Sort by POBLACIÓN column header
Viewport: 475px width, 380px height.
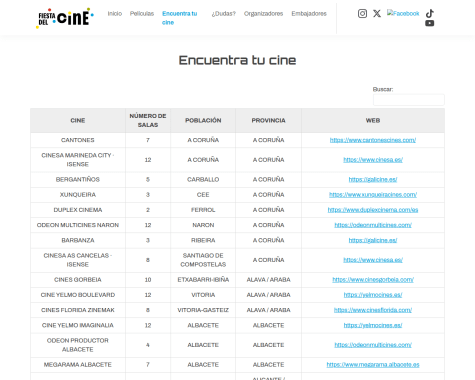coord(203,120)
